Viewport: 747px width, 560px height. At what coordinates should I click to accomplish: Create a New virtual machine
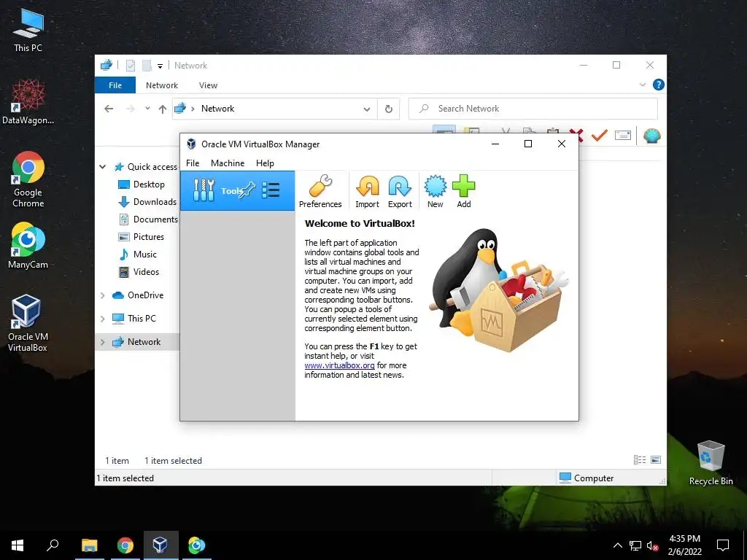point(435,192)
